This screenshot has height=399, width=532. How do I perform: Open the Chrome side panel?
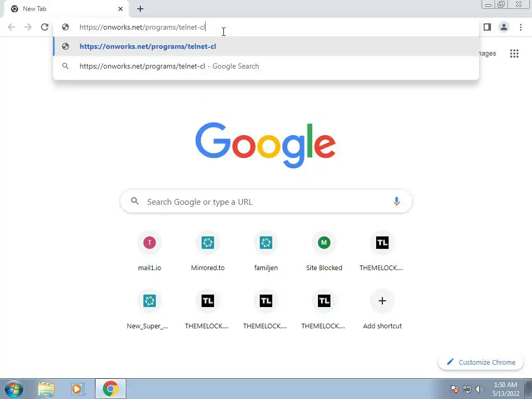click(x=487, y=27)
